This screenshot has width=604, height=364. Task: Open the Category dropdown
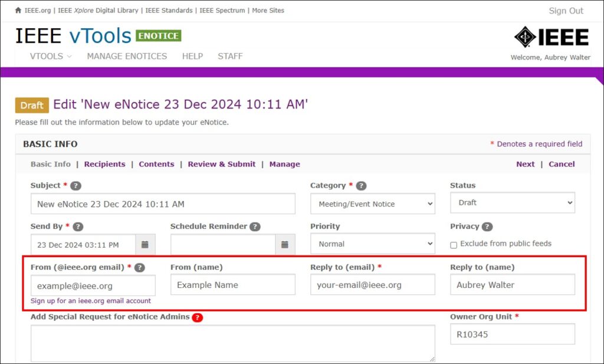click(373, 204)
